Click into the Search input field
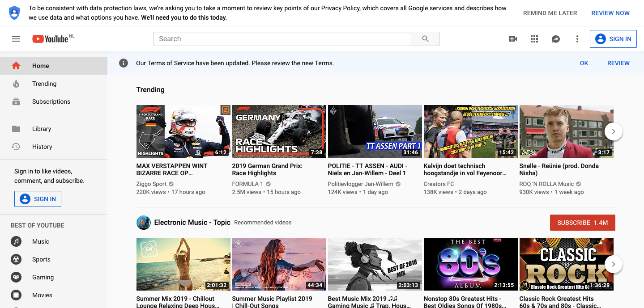The height and width of the screenshot is (308, 644). click(x=282, y=39)
